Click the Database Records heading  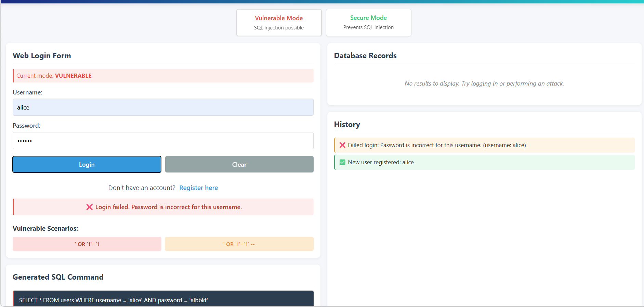(x=365, y=56)
